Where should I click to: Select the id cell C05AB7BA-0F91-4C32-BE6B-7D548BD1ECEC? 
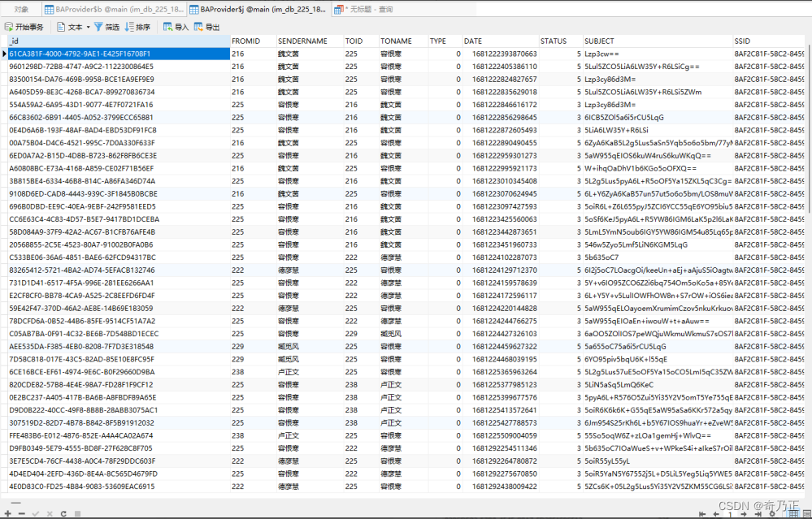(x=119, y=334)
